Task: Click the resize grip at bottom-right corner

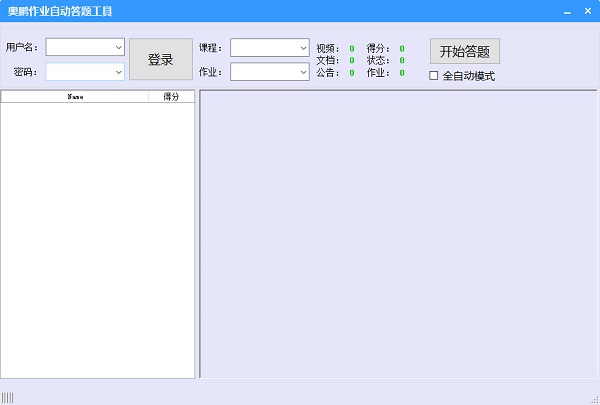Action: click(x=594, y=399)
